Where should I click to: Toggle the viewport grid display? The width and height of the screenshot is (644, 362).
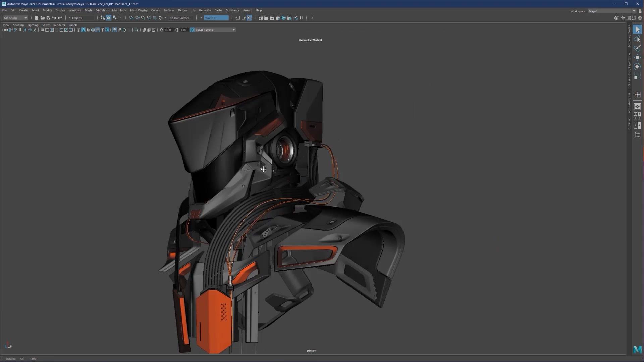tap(42, 30)
